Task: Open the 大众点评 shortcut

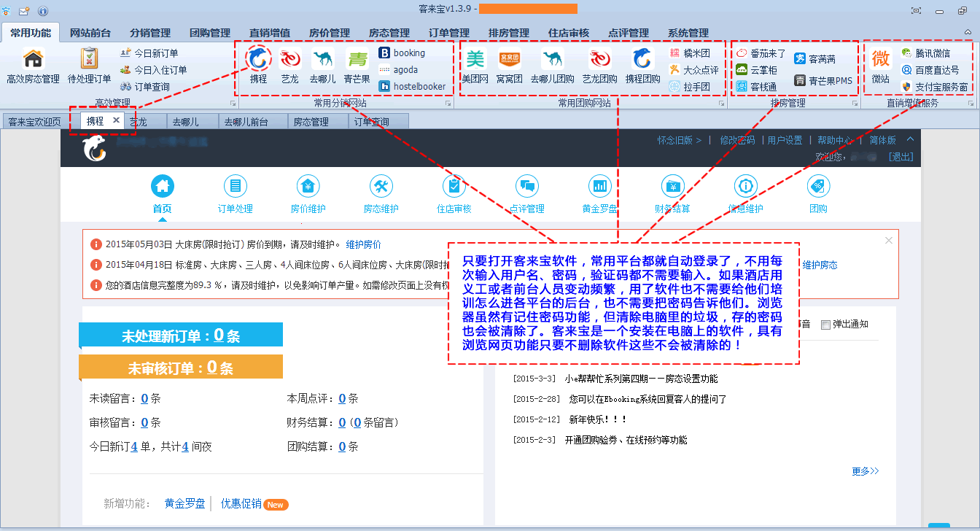Action: (x=693, y=70)
